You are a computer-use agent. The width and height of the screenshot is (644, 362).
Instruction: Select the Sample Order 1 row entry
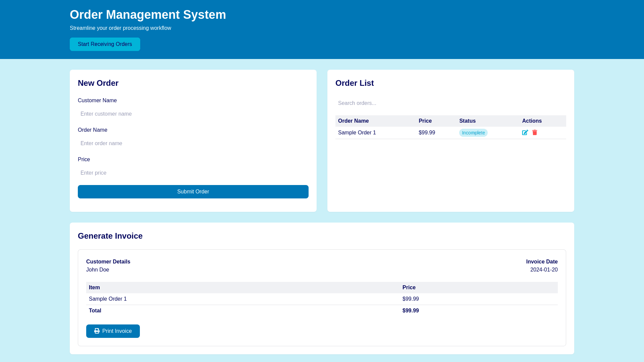(357, 132)
